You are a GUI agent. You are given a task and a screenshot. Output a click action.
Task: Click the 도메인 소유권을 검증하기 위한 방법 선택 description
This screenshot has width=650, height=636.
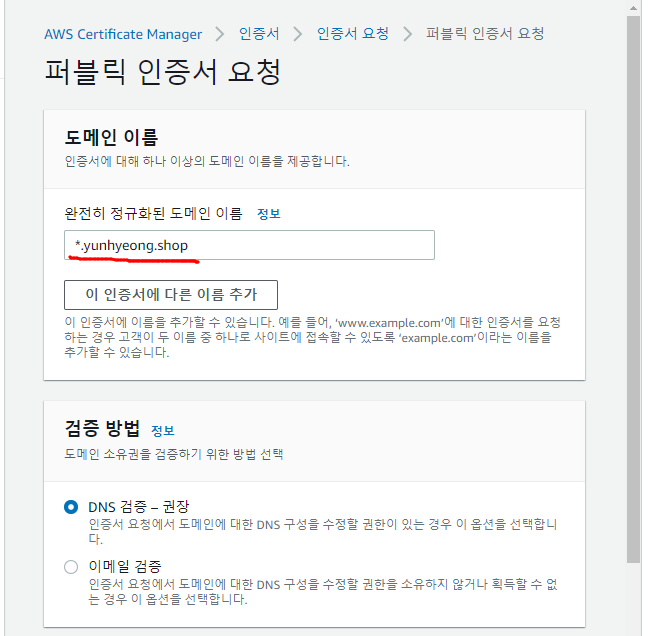coord(174,454)
